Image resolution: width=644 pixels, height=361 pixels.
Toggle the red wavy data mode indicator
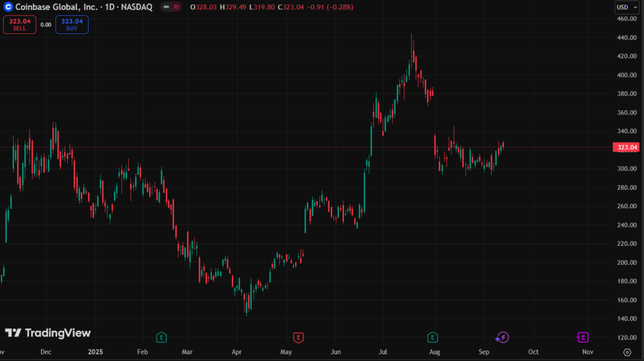pyautogui.click(x=176, y=7)
